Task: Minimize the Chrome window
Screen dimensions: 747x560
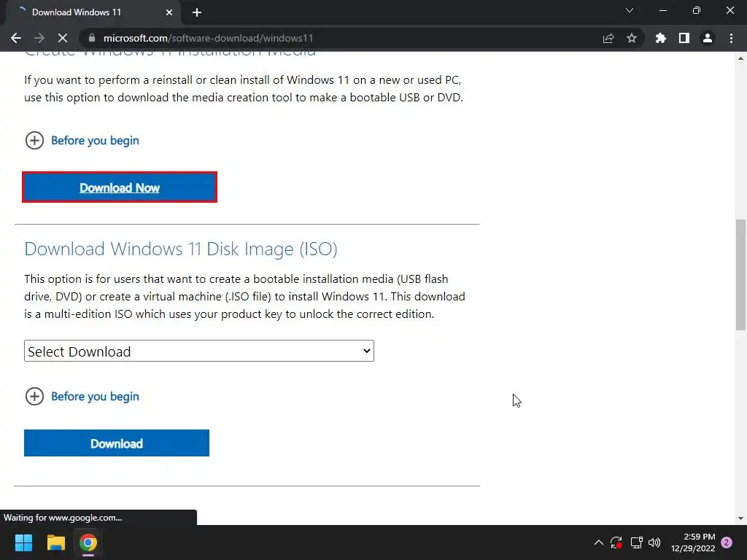Action: point(662,10)
